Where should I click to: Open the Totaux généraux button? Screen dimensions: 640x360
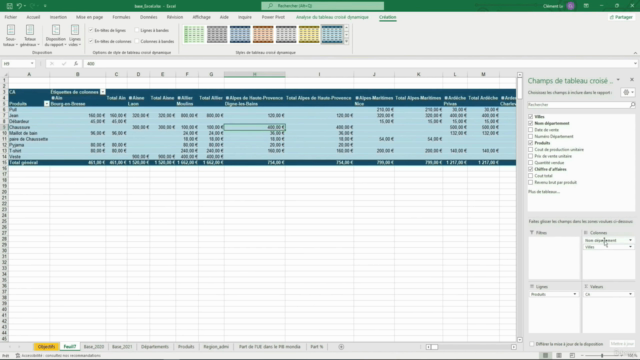point(30,36)
